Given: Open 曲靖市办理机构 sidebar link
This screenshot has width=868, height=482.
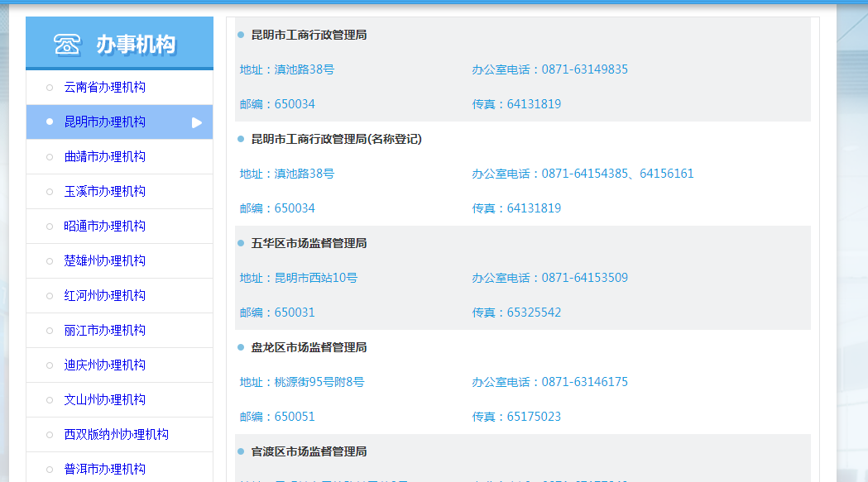Looking at the screenshot, I should point(104,156).
